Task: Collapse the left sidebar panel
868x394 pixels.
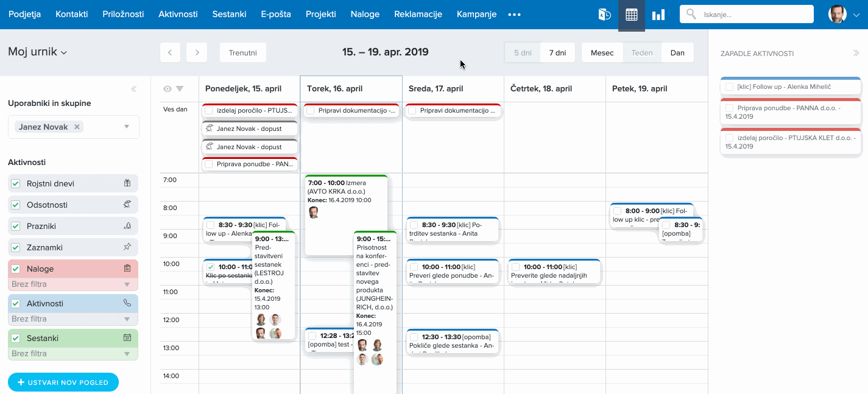Action: (x=134, y=90)
